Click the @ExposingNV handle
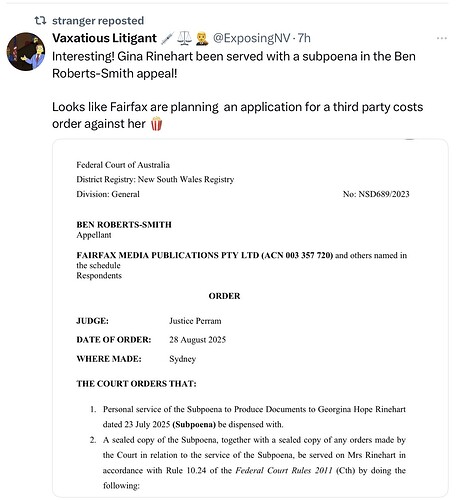Viewport: 458px width, 500px height. (x=252, y=38)
